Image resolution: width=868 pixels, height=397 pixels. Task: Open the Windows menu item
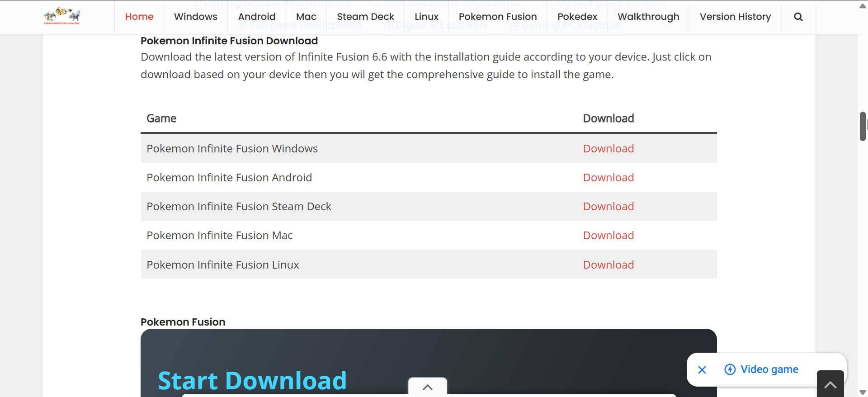(196, 17)
